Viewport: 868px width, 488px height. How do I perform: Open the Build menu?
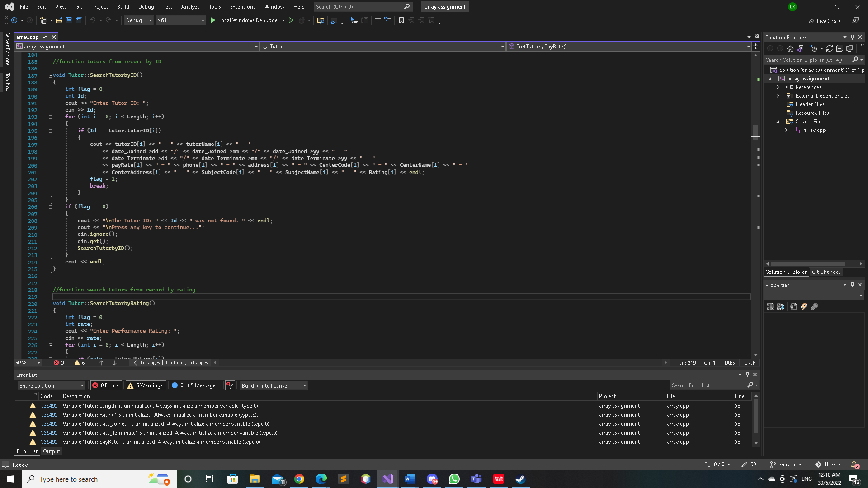(x=123, y=7)
